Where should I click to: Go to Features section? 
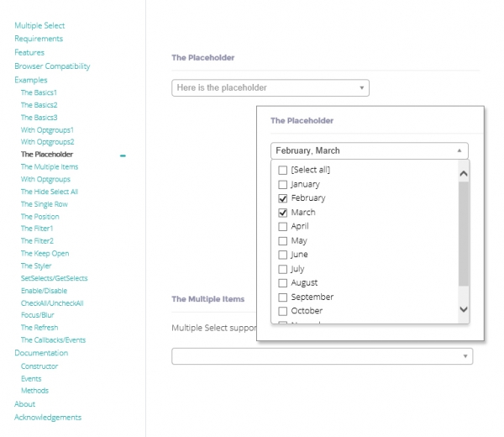tap(29, 52)
